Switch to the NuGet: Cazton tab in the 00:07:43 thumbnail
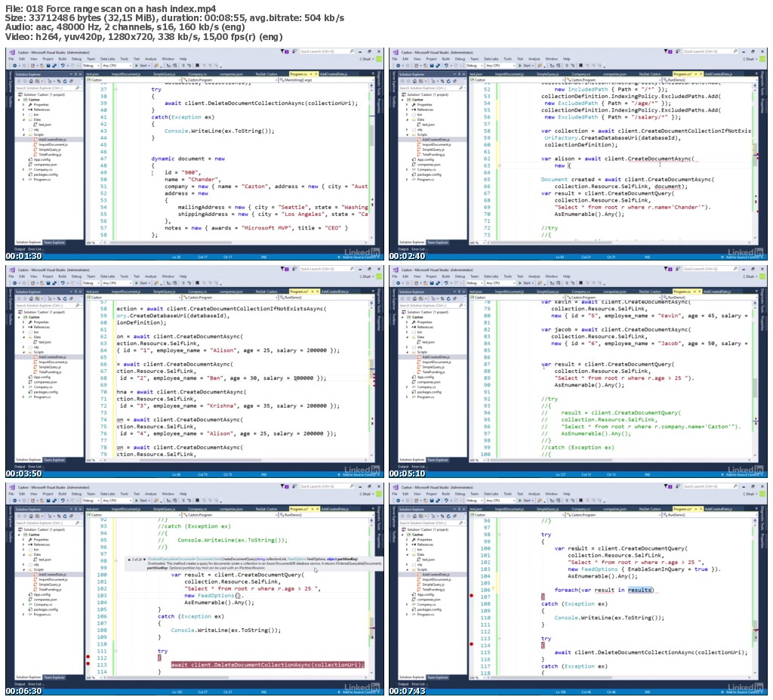Screen dimensions: 773x700 [650, 509]
